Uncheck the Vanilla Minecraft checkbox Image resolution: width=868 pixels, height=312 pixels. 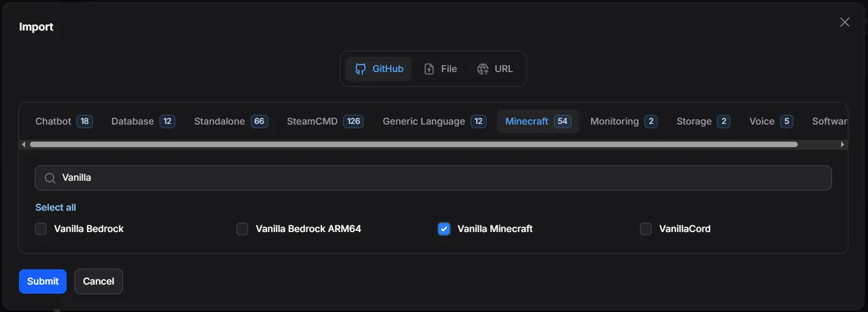pyautogui.click(x=444, y=229)
